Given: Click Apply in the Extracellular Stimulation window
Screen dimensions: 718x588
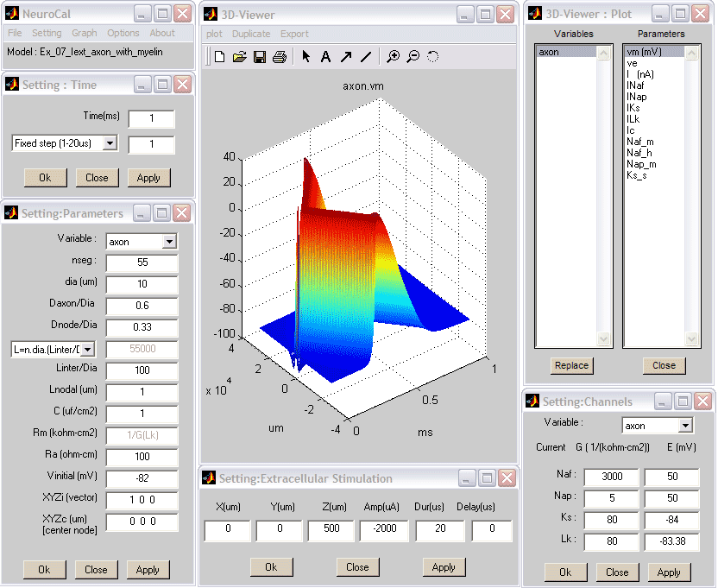Looking at the screenshot, I should 444,567.
